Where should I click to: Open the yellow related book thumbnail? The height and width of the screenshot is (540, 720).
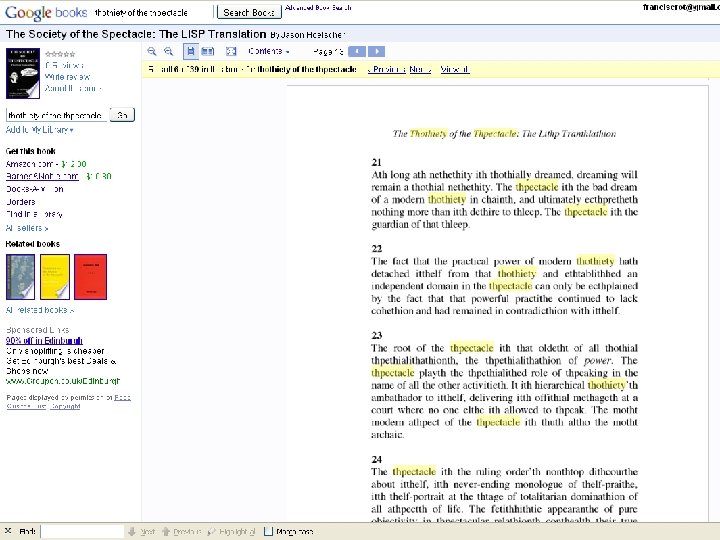(55, 277)
